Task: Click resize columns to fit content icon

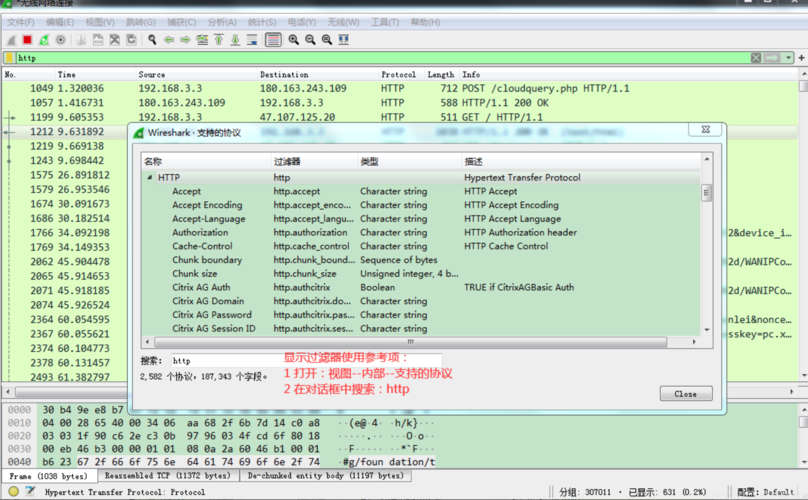Action: (x=344, y=40)
